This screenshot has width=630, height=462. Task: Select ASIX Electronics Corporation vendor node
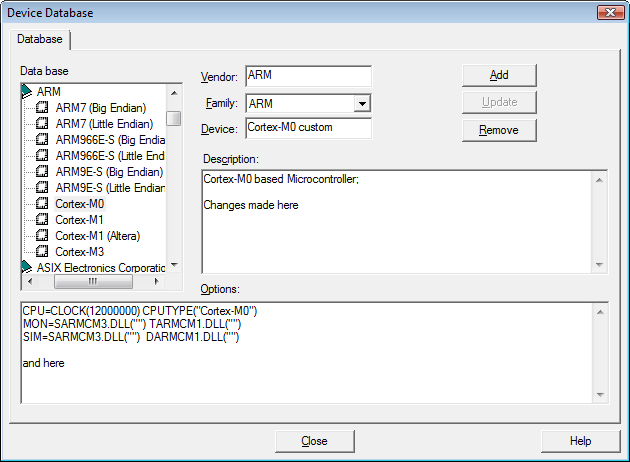point(101,268)
